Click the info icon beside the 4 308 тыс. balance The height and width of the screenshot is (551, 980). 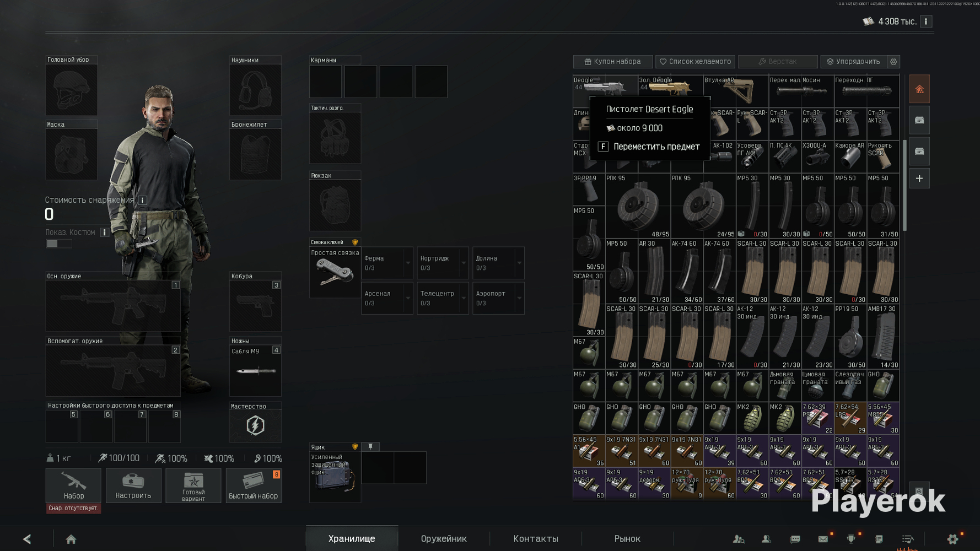tap(926, 21)
